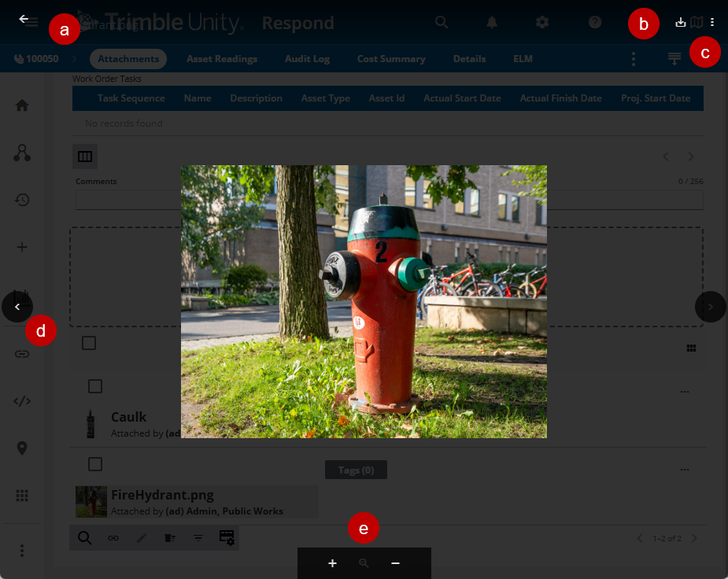The image size is (728, 579).
Task: Open the history clock icon in the sidebar
Action: click(x=22, y=200)
